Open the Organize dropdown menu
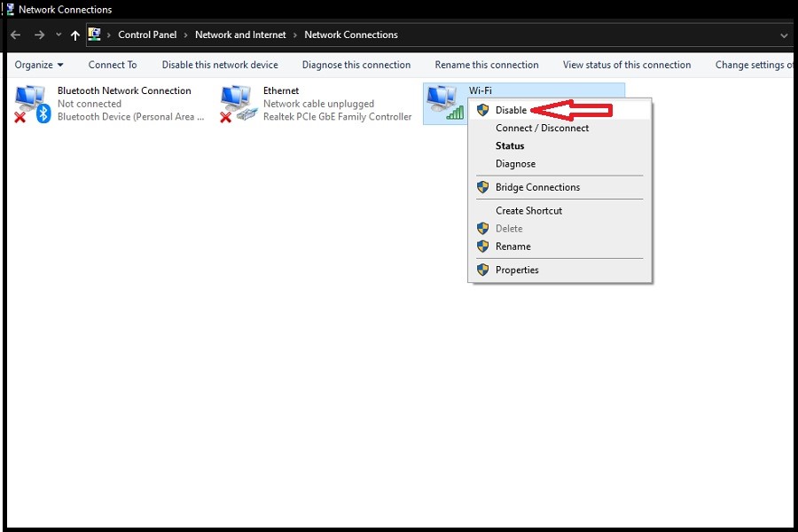Image resolution: width=798 pixels, height=532 pixels. 39,65
